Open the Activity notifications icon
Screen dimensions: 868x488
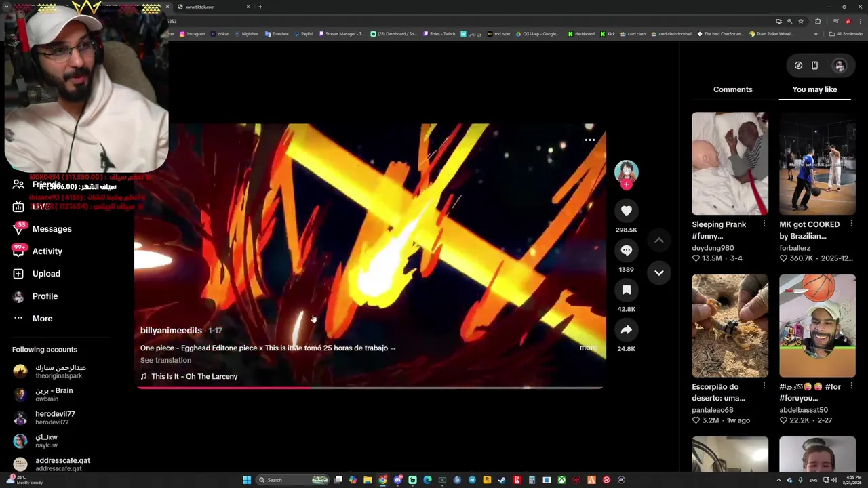(x=18, y=251)
